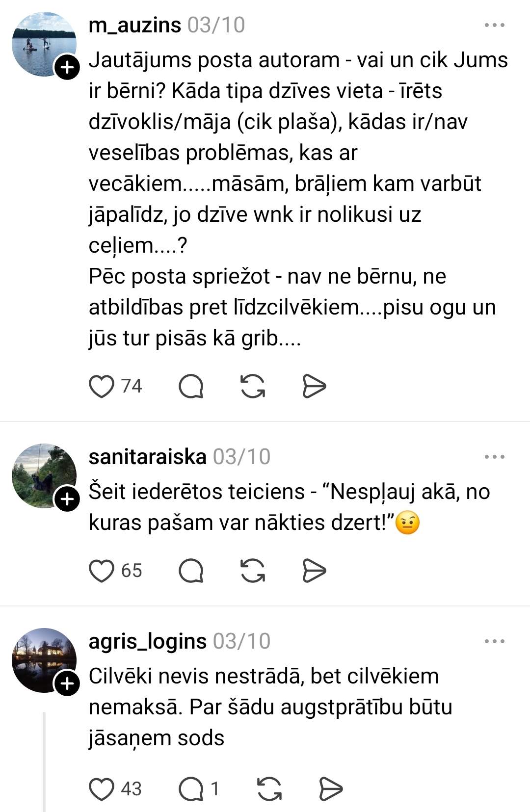Viewport: 530px width, 812px height.
Task: View agris_logins' profile picture
Action: [x=44, y=660]
